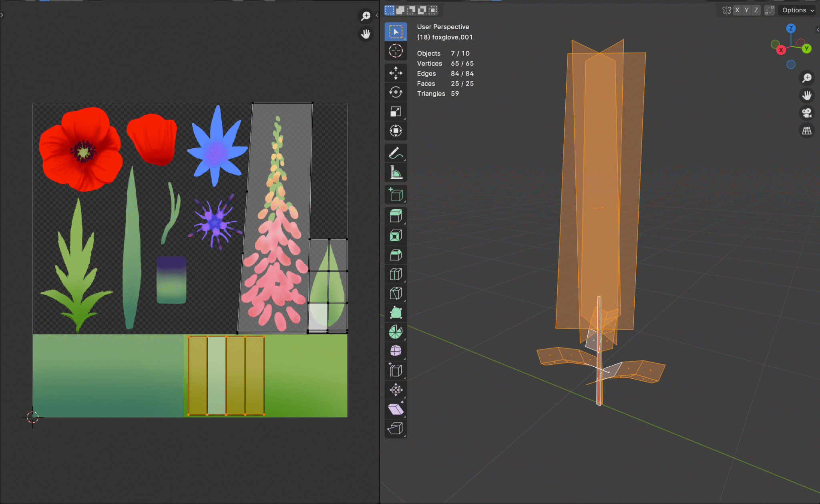Activate the Measure tool
This screenshot has width=820, height=504.
pos(396,172)
